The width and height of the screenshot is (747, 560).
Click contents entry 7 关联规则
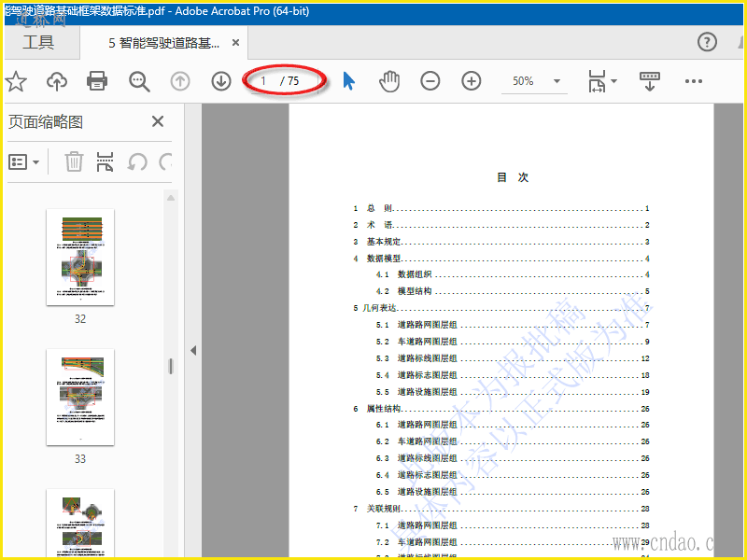pyautogui.click(x=501, y=509)
